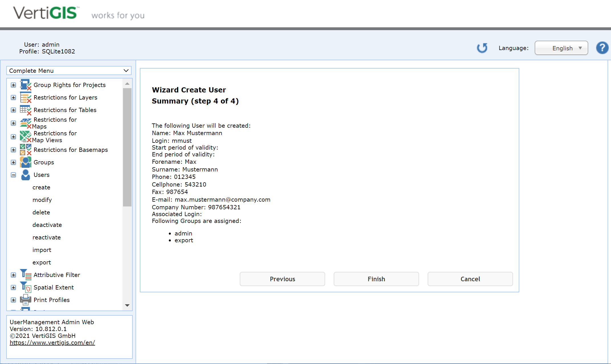
Task: Collapse the Users tree node
Action: pyautogui.click(x=13, y=175)
